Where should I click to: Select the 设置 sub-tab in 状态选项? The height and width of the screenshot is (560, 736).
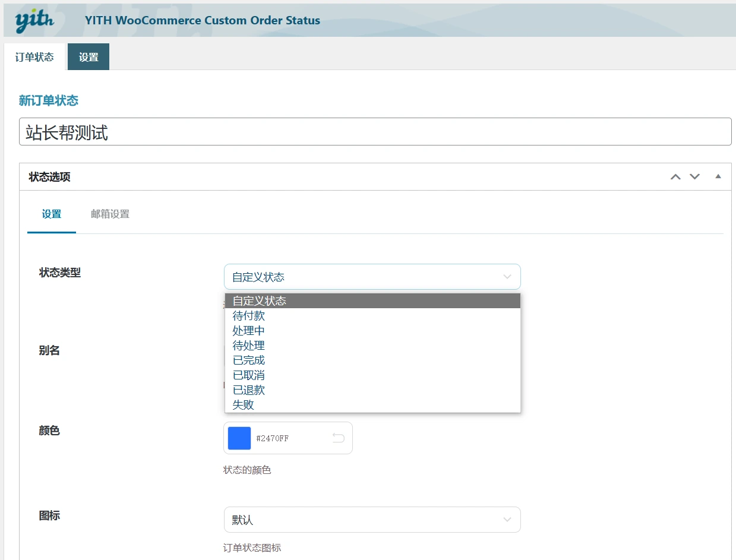coord(52,214)
